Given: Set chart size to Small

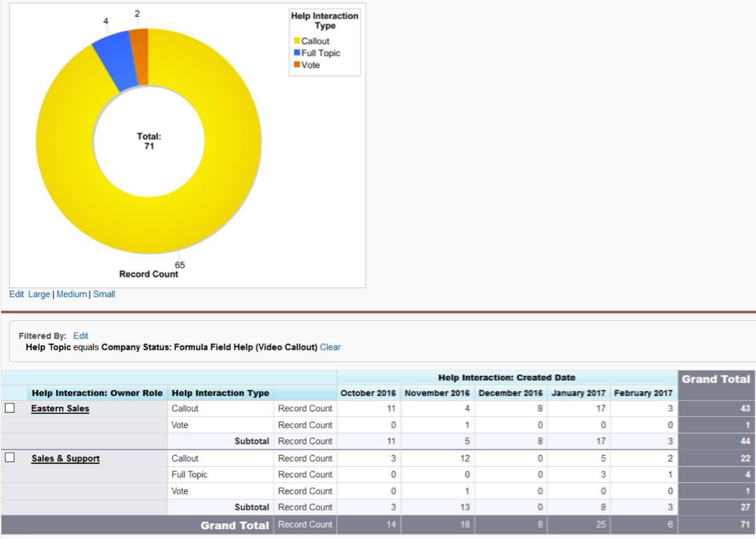Looking at the screenshot, I should (104, 294).
